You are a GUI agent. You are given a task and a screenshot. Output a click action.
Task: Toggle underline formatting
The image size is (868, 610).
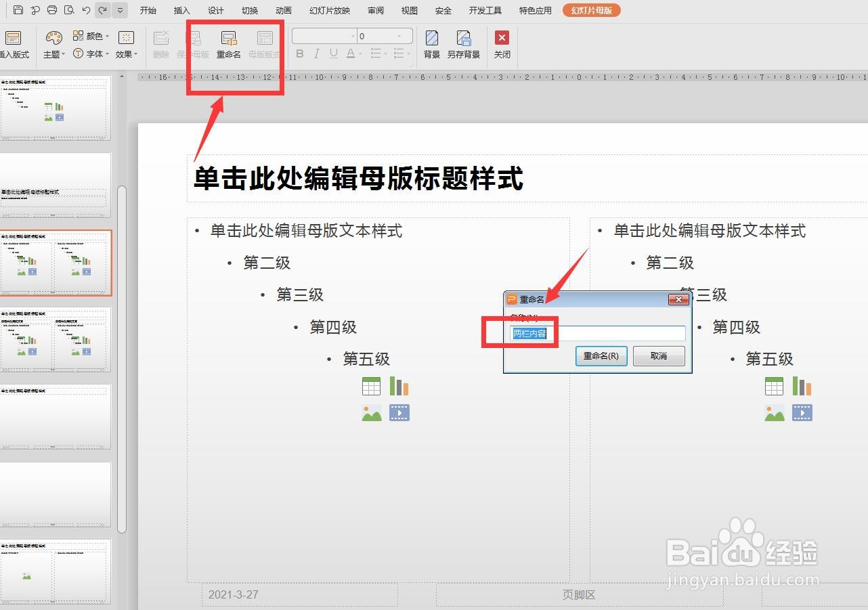point(332,53)
